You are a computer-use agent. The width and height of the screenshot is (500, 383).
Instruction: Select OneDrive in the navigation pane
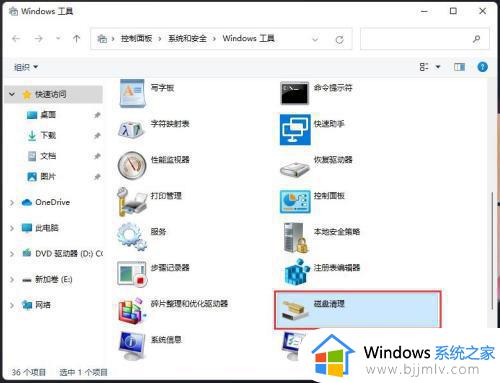(52, 202)
